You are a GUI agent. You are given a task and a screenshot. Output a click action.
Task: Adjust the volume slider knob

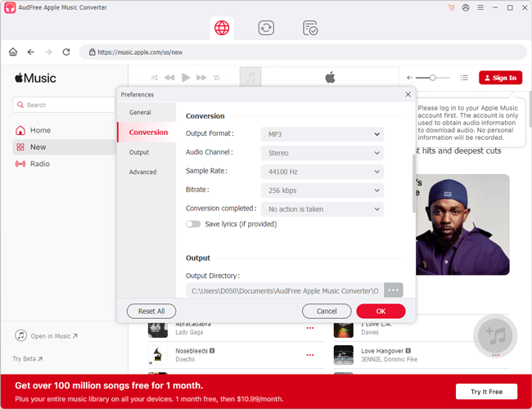click(433, 78)
